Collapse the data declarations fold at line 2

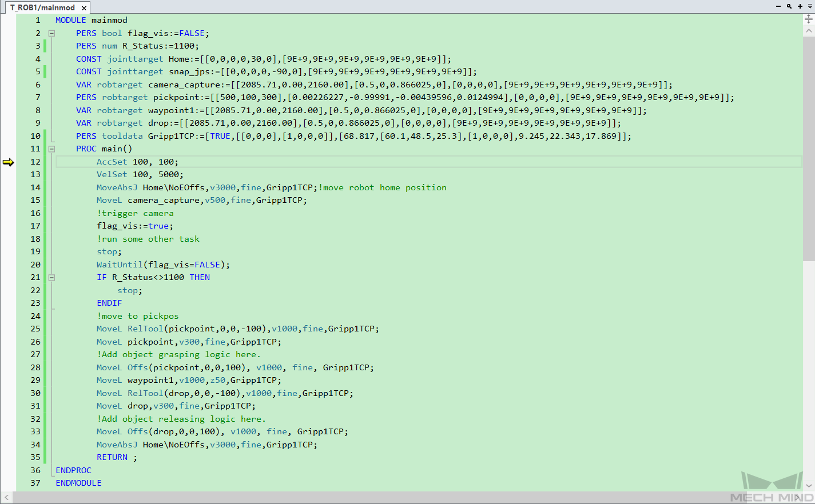tap(51, 33)
